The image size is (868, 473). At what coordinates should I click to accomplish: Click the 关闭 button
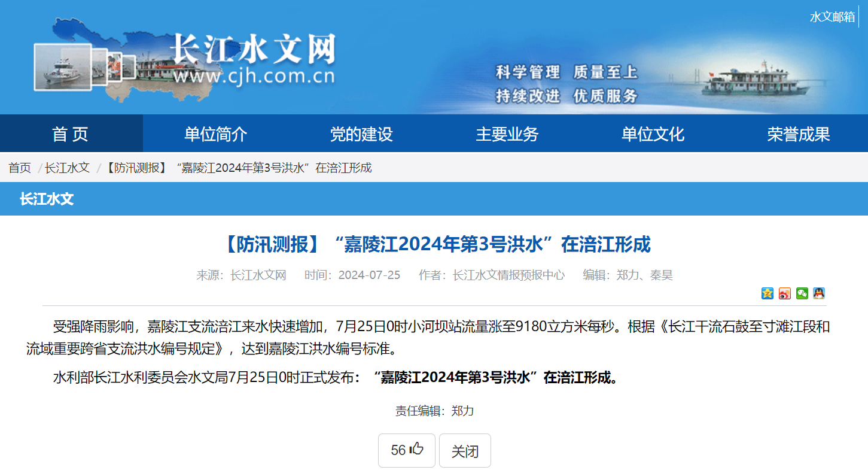coord(465,451)
